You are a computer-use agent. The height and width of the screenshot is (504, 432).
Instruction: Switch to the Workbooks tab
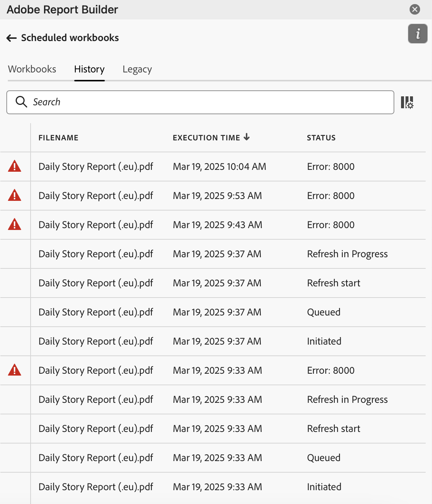(32, 69)
